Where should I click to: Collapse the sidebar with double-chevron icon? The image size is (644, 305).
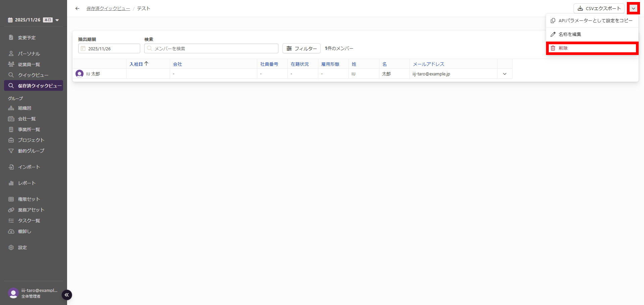pos(67,295)
